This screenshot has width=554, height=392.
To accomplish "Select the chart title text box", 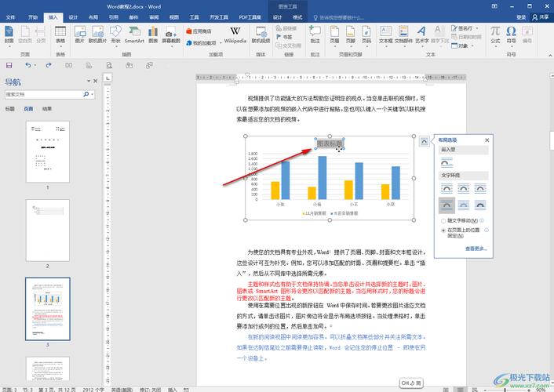I will coord(330,143).
